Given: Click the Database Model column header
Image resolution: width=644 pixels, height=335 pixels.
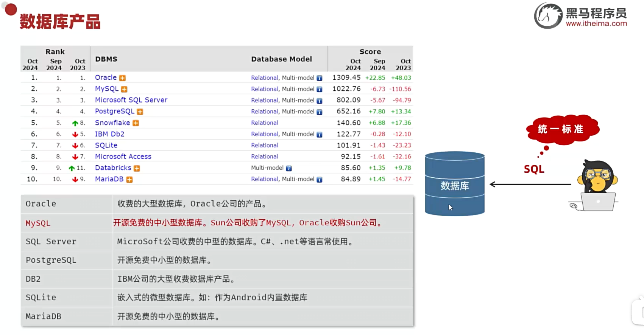Looking at the screenshot, I should 282,59.
